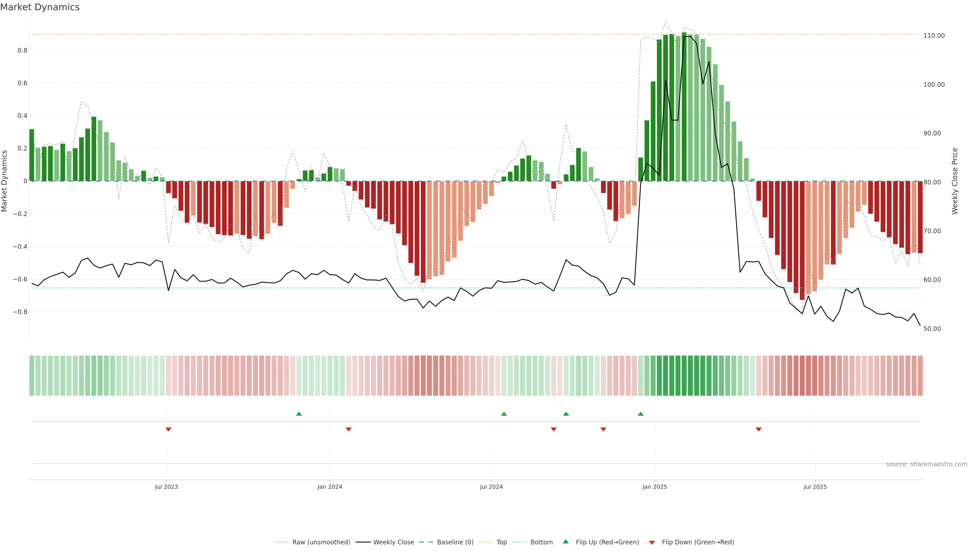The height and width of the screenshot is (551, 980).
Task: Hide the Top line via the legend
Action: click(501, 542)
